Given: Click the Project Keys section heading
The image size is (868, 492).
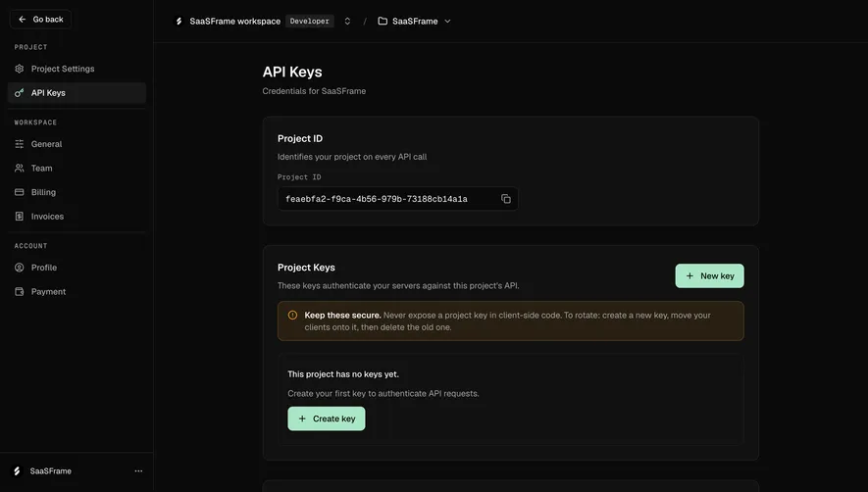Looking at the screenshot, I should (306, 268).
